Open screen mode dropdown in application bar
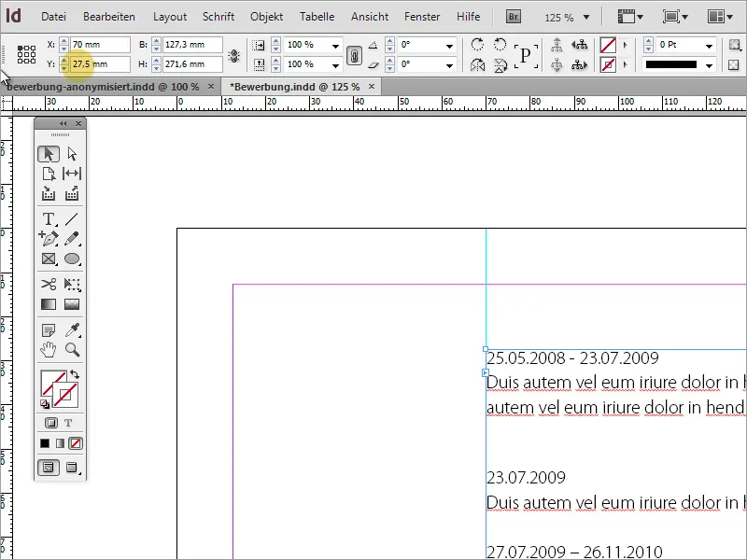747x560 pixels. tap(675, 17)
